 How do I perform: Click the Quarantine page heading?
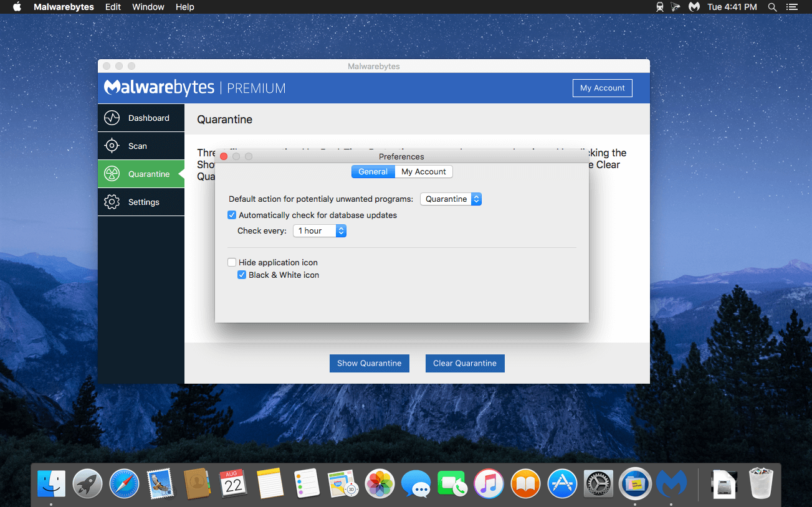[224, 119]
